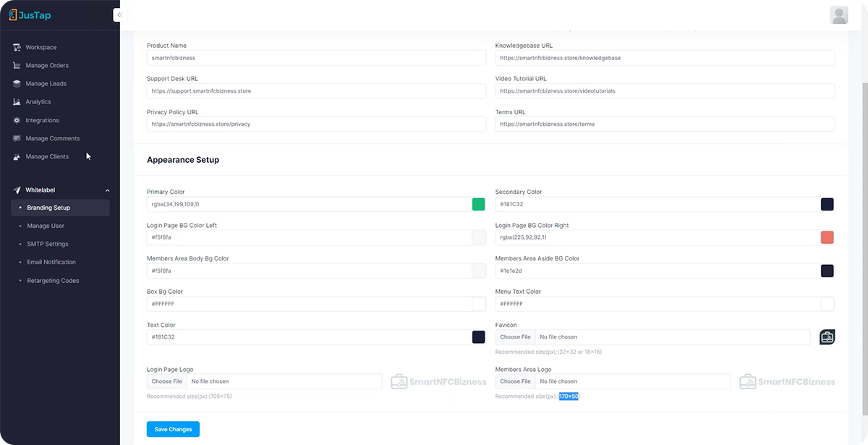Click the Manage Clients people icon
This screenshot has width=868, height=445.
point(17,157)
